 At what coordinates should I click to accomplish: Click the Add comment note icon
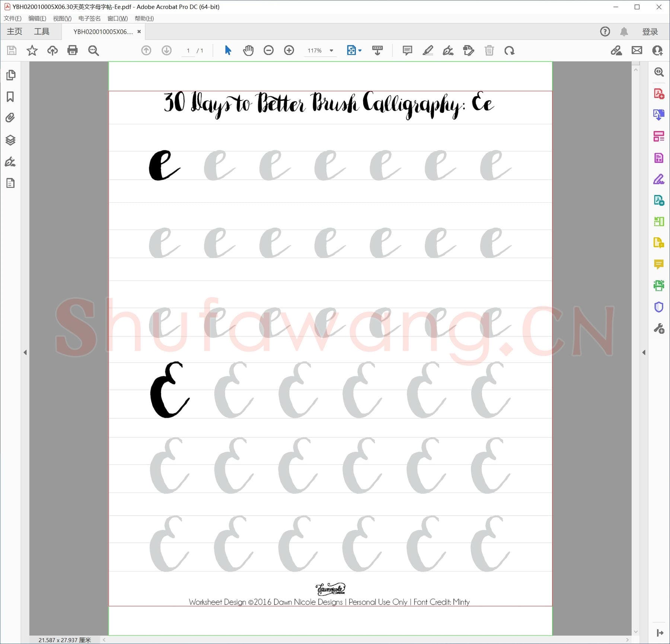pyautogui.click(x=408, y=50)
